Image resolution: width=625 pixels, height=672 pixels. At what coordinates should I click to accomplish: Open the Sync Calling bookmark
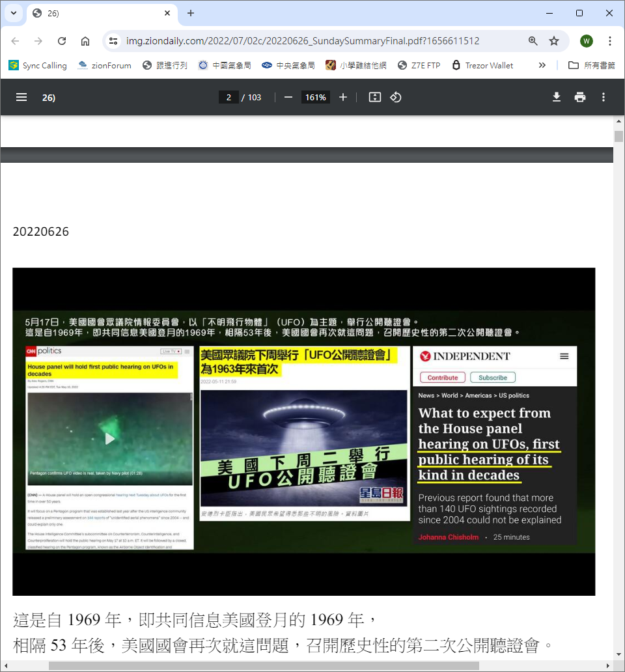(x=38, y=65)
